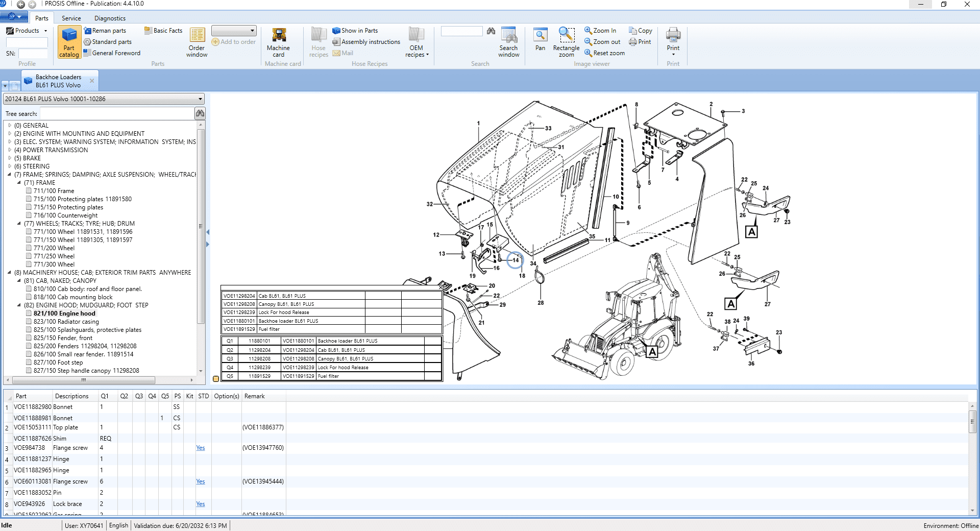Click the Zoom In icon

[x=588, y=31]
